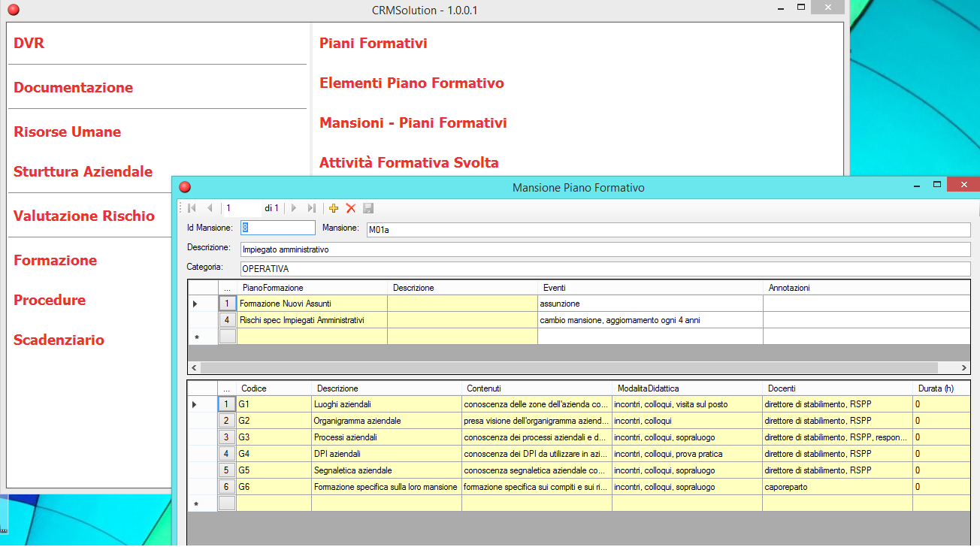
Task: Save data with floppy disk icon
Action: click(368, 208)
